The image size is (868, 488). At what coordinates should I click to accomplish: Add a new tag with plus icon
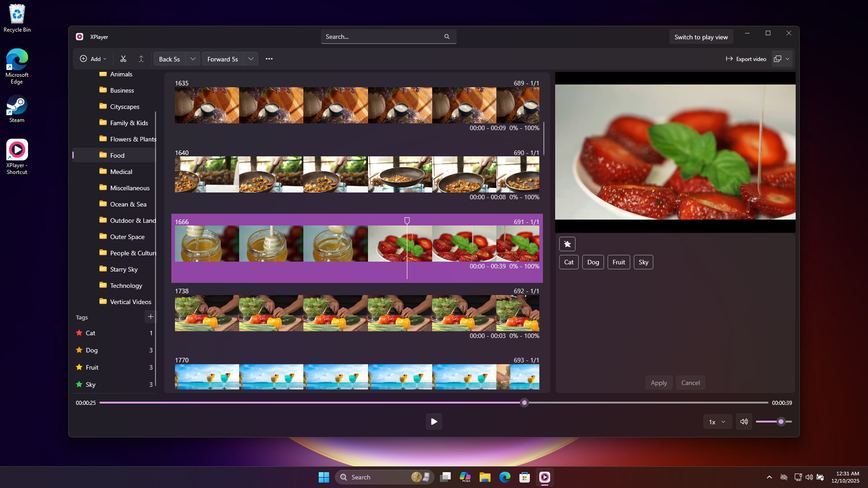coord(151,317)
